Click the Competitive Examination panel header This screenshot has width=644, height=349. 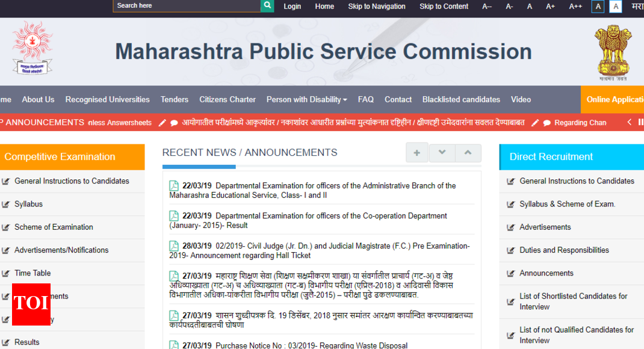coord(72,157)
